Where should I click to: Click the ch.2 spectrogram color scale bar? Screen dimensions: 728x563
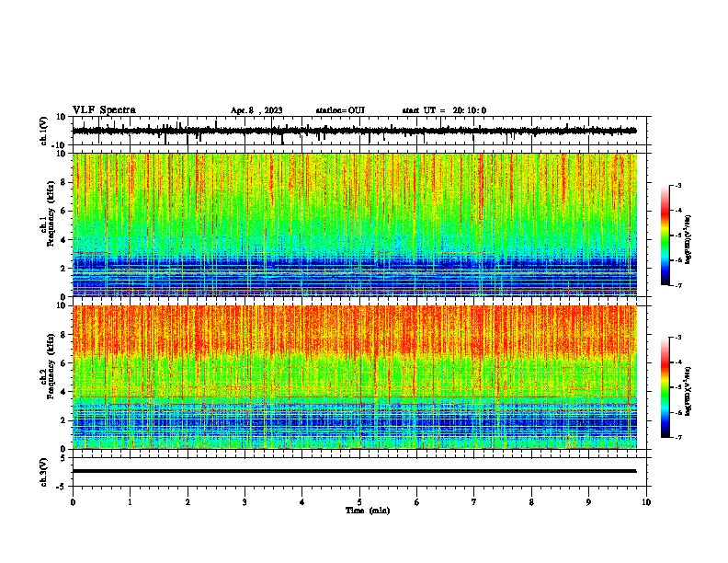tap(665, 387)
